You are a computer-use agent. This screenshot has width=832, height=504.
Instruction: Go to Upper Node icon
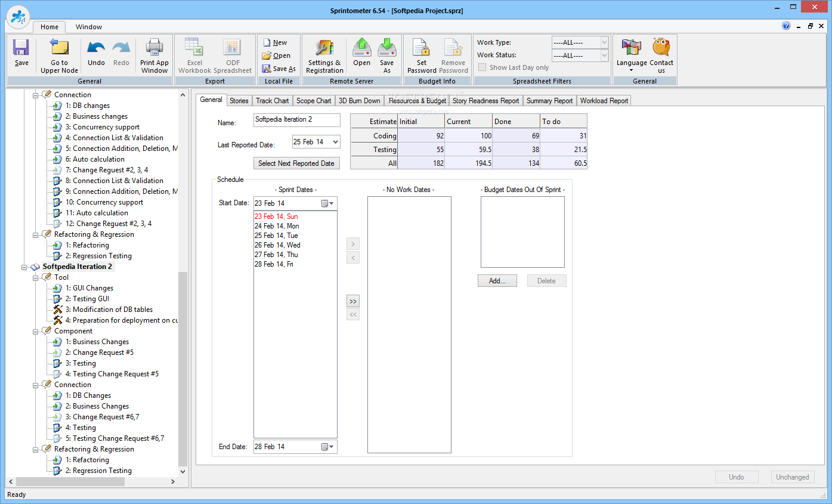[59, 48]
